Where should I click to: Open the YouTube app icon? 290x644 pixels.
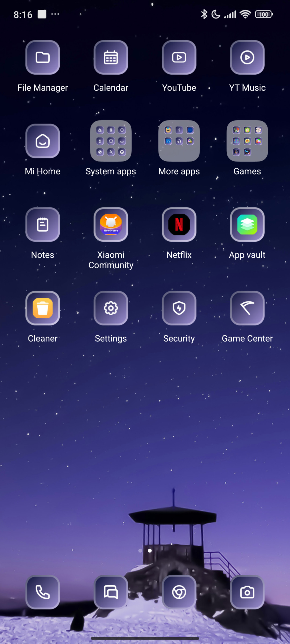point(179,57)
